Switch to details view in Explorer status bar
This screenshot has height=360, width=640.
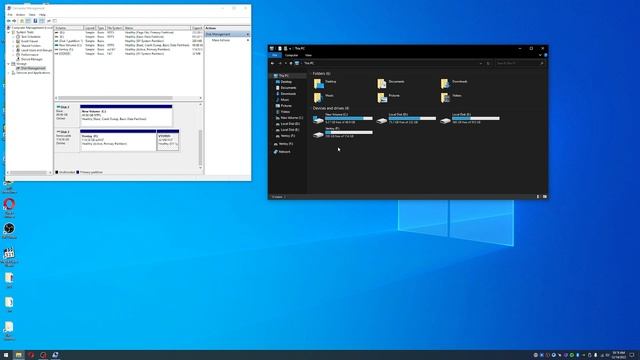click(x=538, y=197)
